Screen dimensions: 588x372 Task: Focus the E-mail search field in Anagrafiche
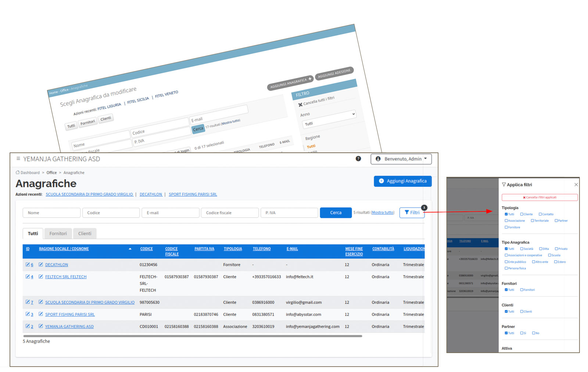point(171,213)
